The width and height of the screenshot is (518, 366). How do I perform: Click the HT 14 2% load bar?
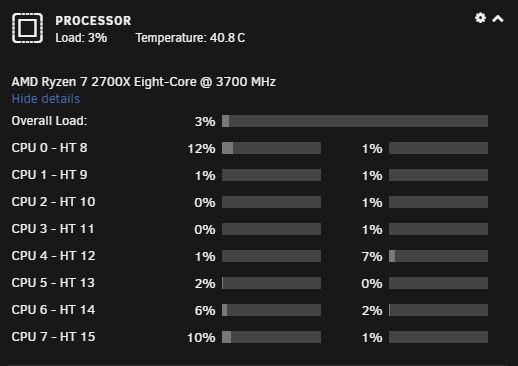(438, 310)
